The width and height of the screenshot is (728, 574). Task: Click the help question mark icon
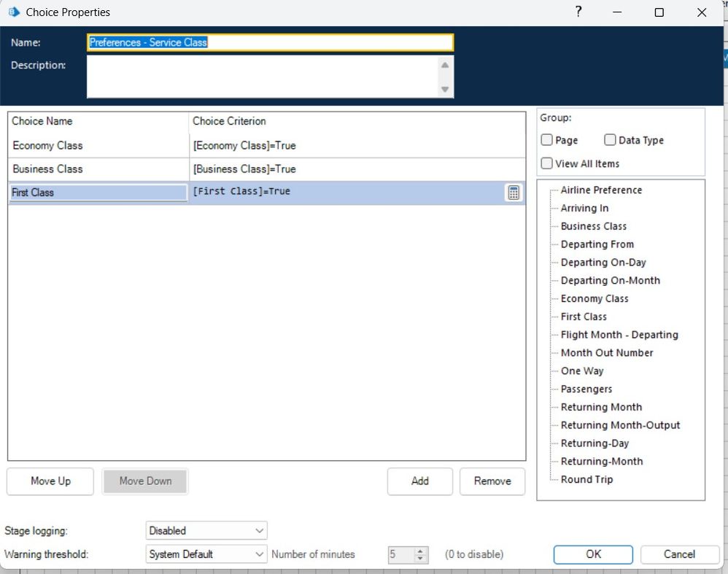click(x=578, y=12)
